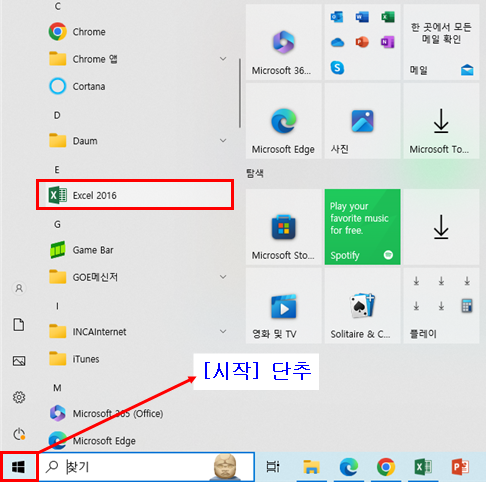The width and height of the screenshot is (486, 482).
Task: Click the Windows Start button
Action: (x=18, y=467)
